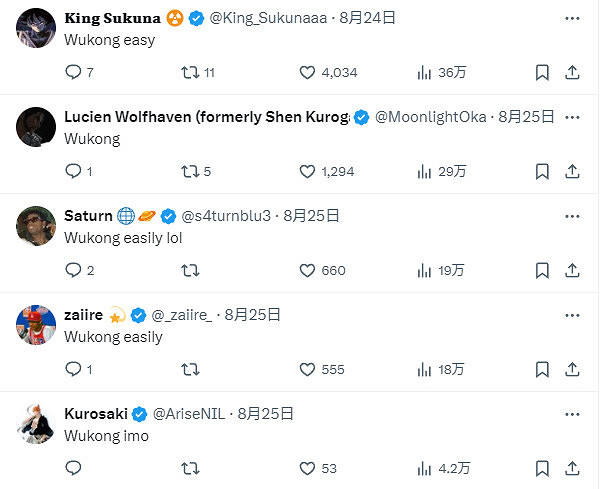Open @s4turnblu3 profile handle link
The height and width of the screenshot is (489, 605).
click(x=225, y=215)
